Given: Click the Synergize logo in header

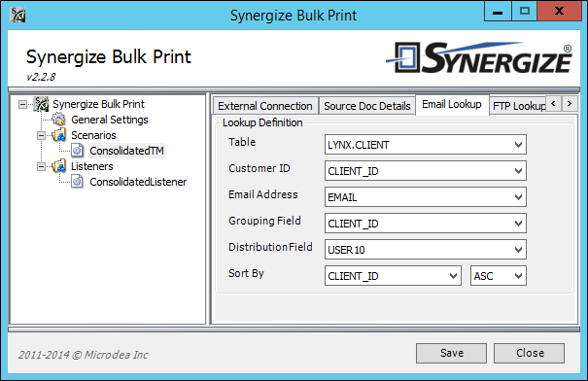Looking at the screenshot, I should (479, 57).
